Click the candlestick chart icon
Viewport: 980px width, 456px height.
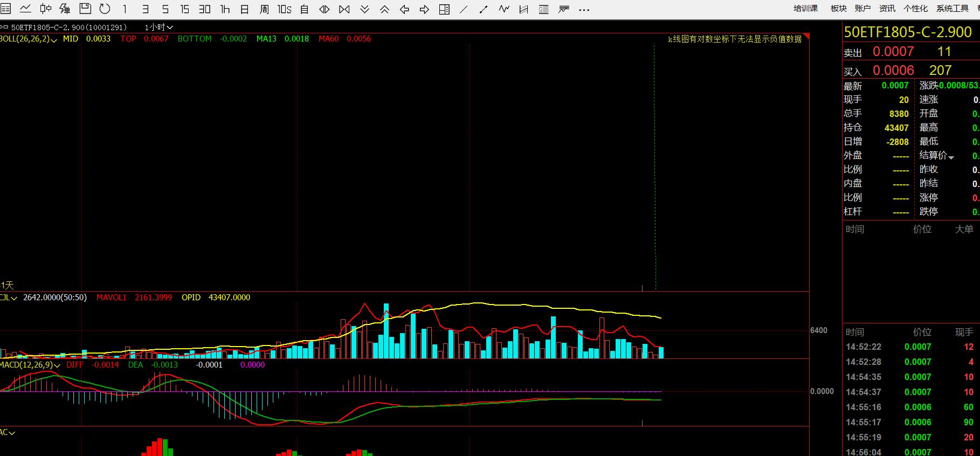(x=45, y=9)
